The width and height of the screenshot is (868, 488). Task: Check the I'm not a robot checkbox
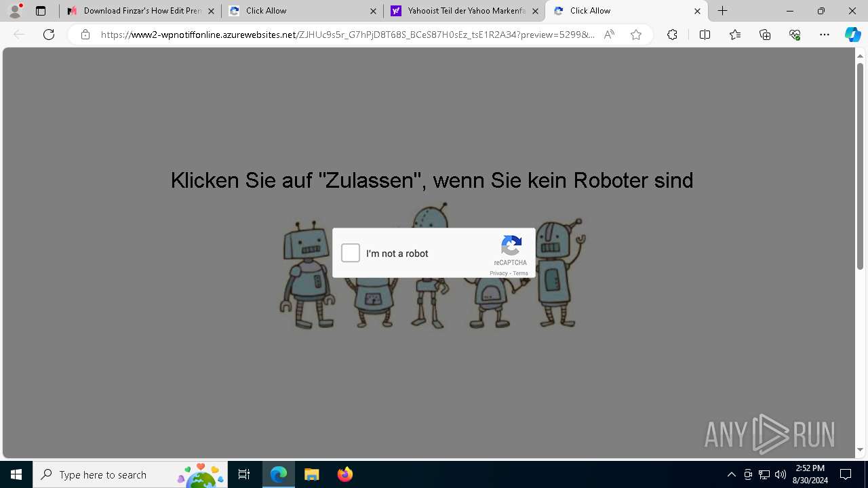point(351,253)
